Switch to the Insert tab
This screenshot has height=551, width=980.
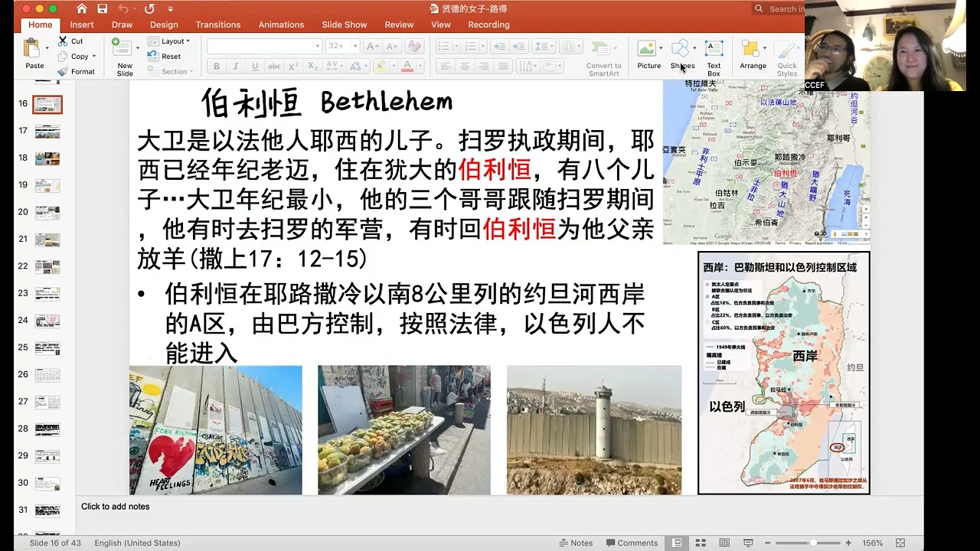[x=82, y=24]
